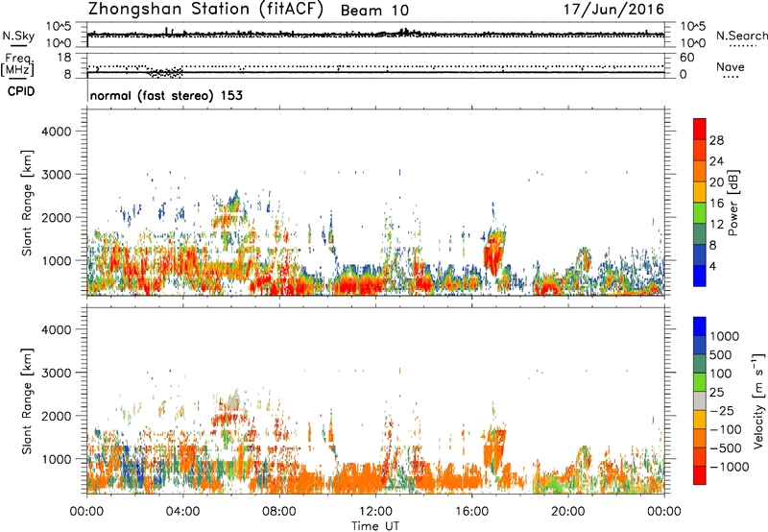Click the left '10^5' noise axis label

pos(59,26)
